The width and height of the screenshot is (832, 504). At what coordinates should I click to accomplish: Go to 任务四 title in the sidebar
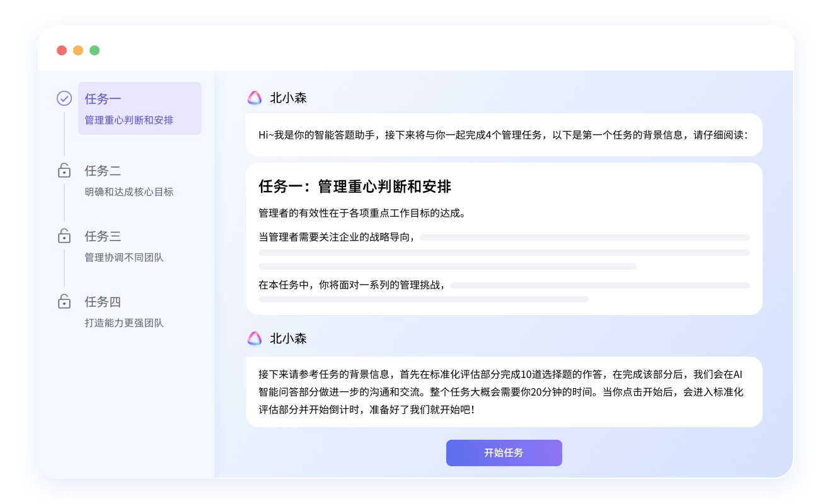point(103,302)
